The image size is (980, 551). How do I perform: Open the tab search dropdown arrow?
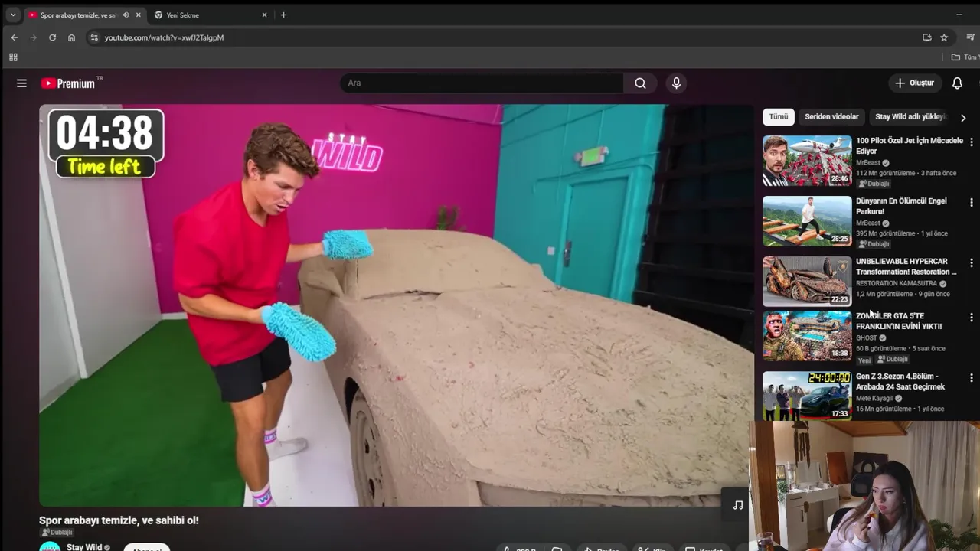pos(13,15)
